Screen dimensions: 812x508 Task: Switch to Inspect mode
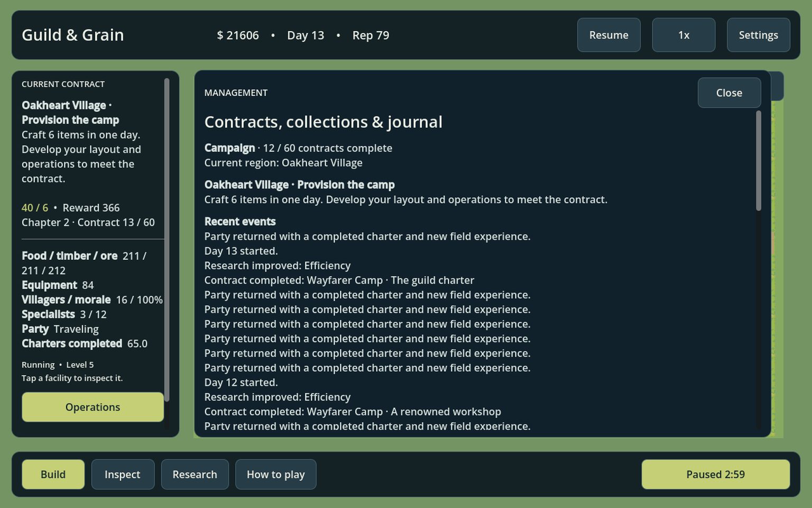point(123,474)
